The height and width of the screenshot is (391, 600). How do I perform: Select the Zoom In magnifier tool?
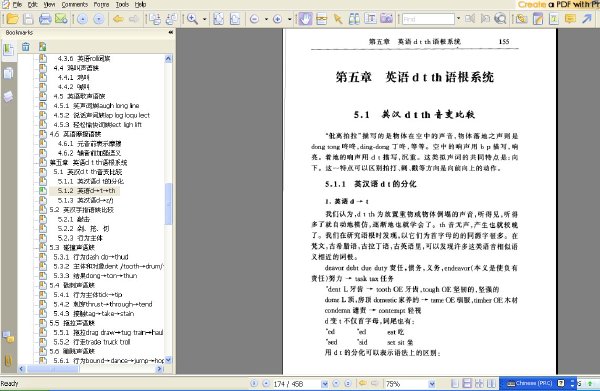(x=192, y=19)
